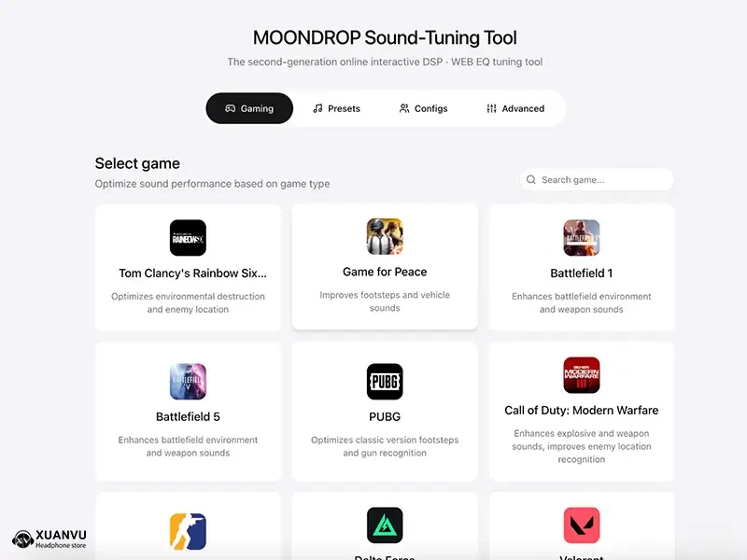
Task: Click the Modern Warfare game icon
Action: 581,375
